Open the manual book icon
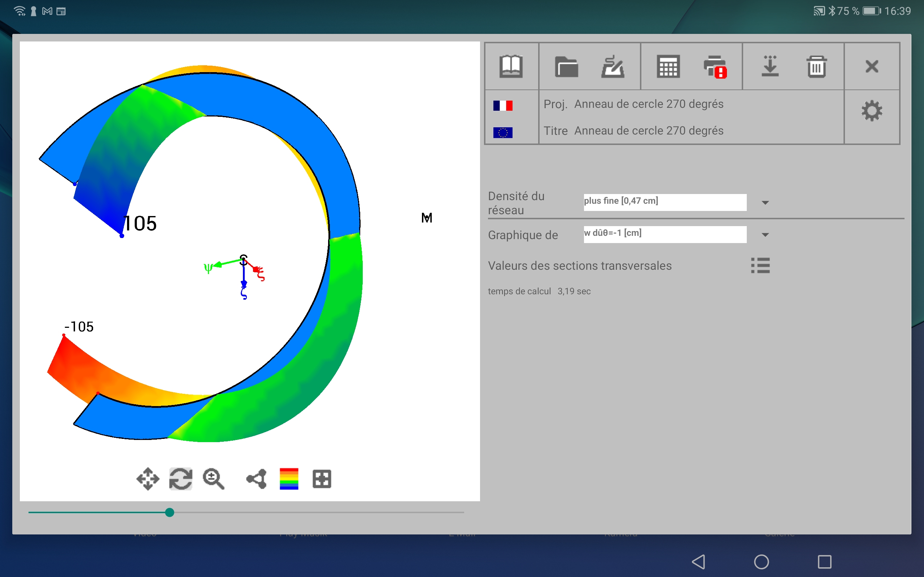 point(511,67)
